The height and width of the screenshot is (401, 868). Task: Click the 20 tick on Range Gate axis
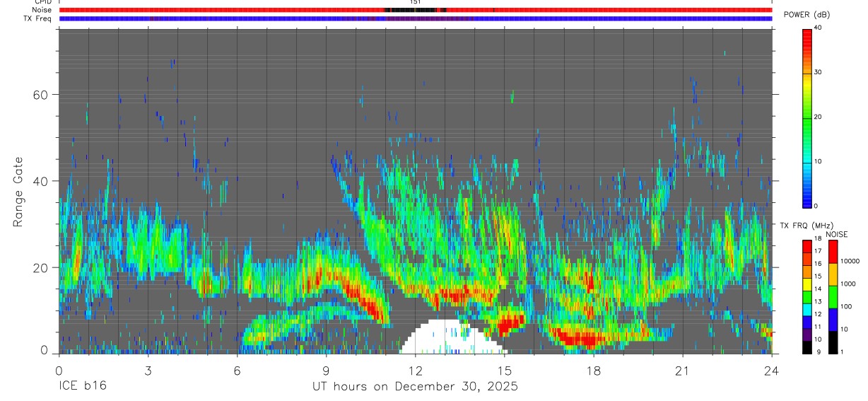pos(41,267)
